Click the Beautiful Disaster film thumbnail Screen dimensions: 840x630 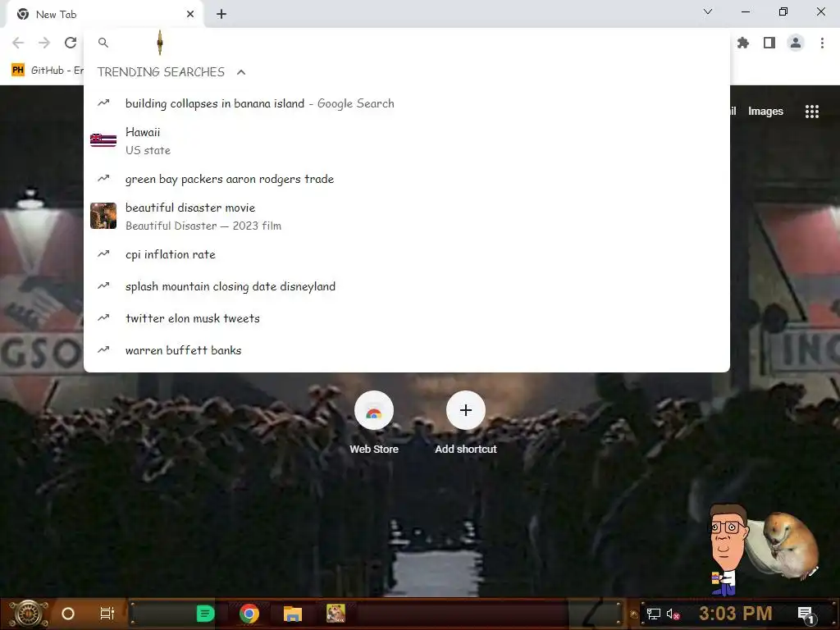tap(103, 216)
